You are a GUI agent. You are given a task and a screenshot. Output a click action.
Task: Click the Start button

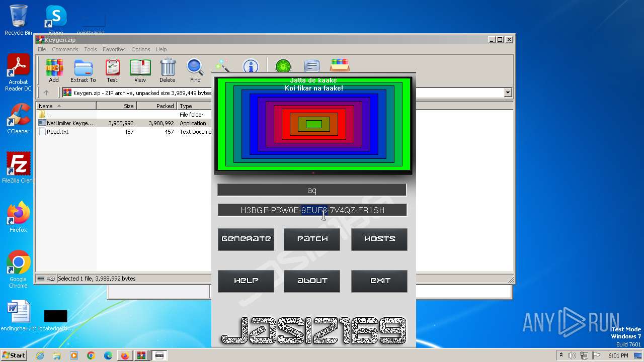pos(14,355)
